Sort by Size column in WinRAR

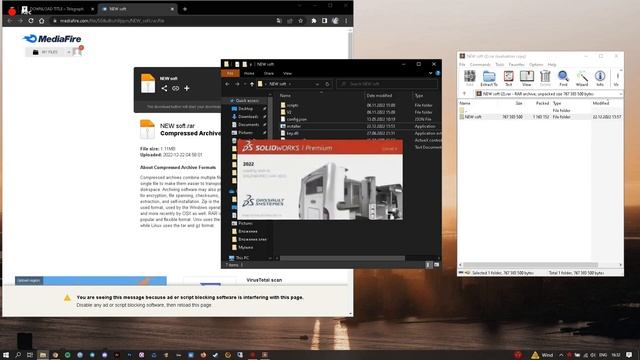click(518, 103)
